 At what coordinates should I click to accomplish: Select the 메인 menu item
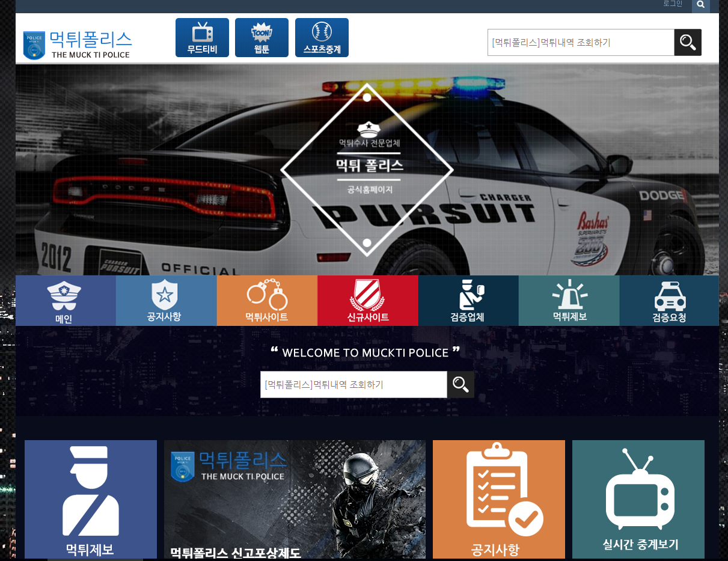pyautogui.click(x=65, y=301)
